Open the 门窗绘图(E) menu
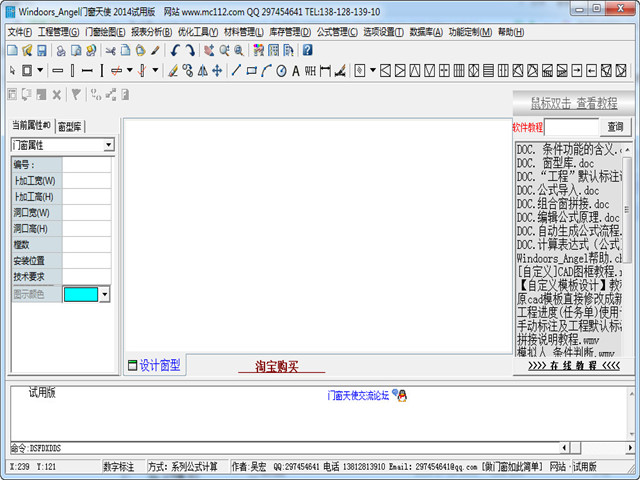 click(105, 32)
